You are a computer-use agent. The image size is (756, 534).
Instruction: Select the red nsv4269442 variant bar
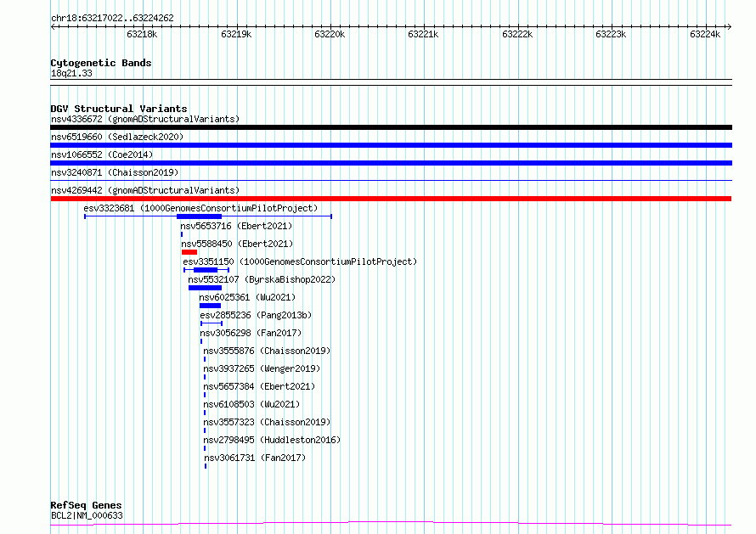391,199
